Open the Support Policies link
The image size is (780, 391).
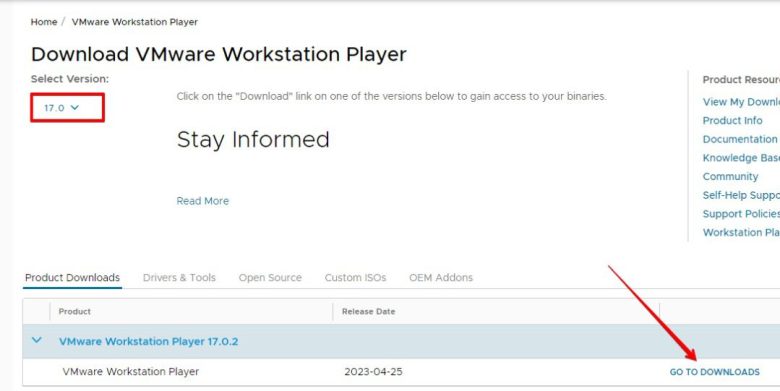click(x=741, y=213)
